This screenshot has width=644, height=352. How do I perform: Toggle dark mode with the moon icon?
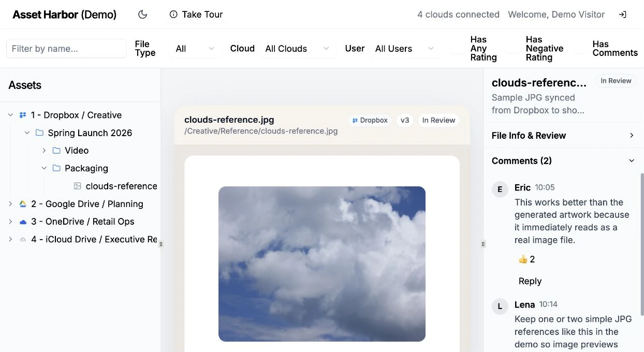[x=143, y=14]
